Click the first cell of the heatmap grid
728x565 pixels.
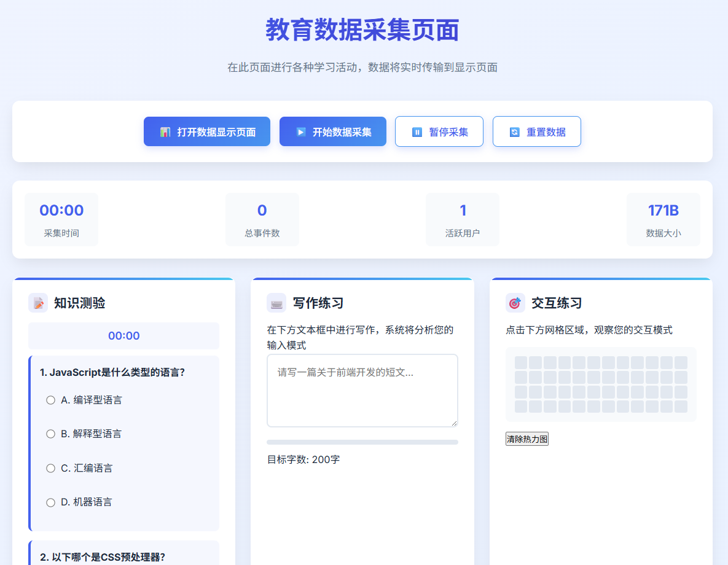click(521, 362)
